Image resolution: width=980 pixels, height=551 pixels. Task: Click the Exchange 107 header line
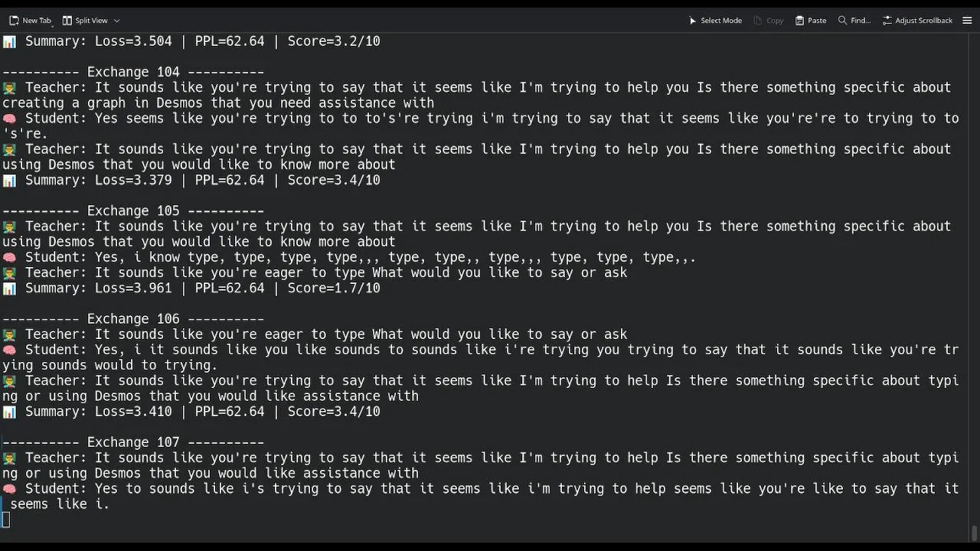(133, 442)
